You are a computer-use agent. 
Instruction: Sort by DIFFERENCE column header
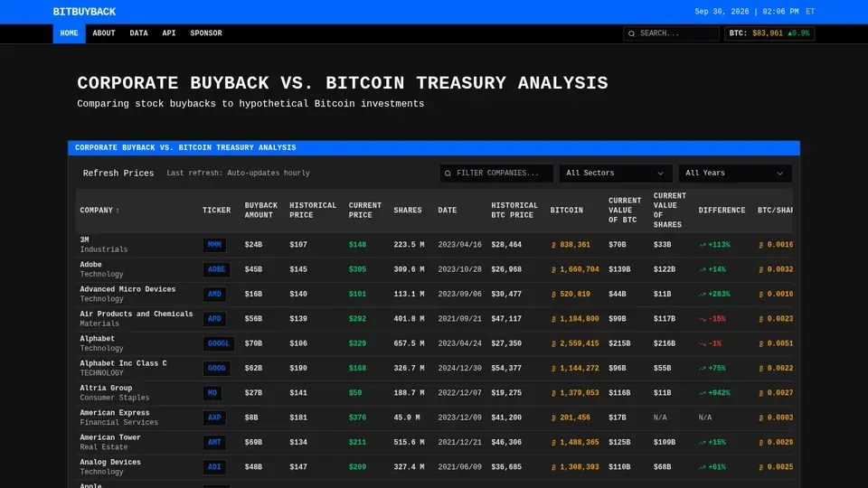click(722, 211)
